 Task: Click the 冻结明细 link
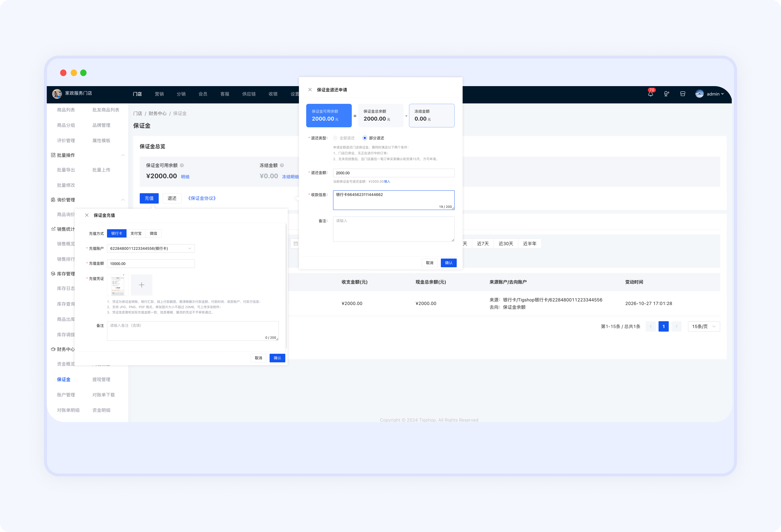click(x=290, y=177)
